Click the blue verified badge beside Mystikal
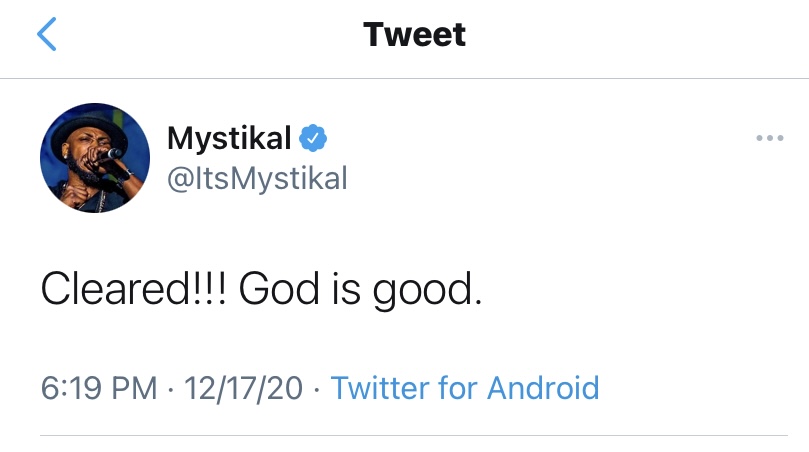 pos(313,138)
